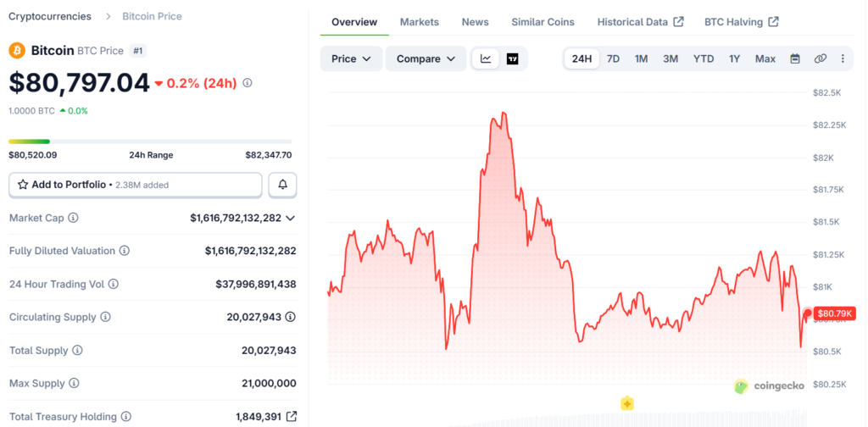Copy chart link via chain icon
Image resolution: width=868 pixels, height=427 pixels.
tap(820, 58)
